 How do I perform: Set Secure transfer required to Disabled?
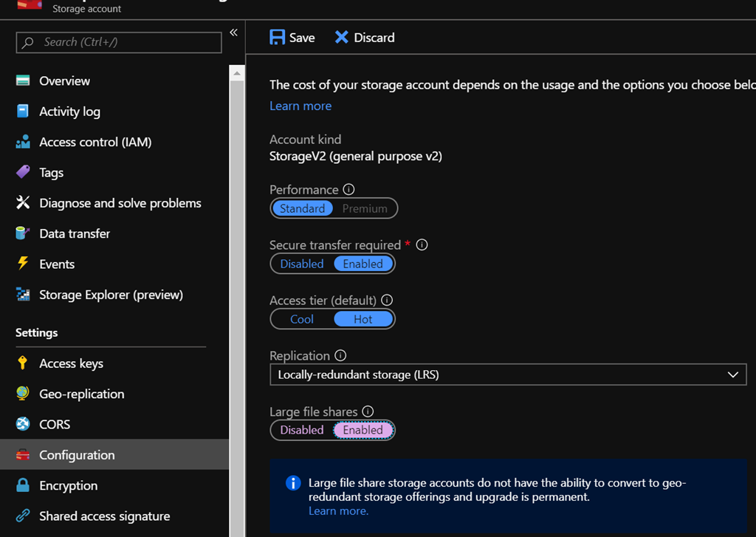(302, 264)
